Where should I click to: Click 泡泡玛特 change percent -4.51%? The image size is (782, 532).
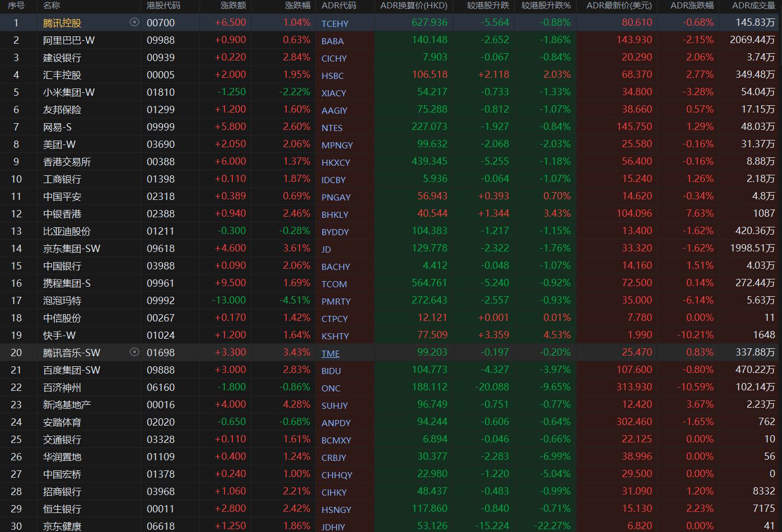(295, 300)
